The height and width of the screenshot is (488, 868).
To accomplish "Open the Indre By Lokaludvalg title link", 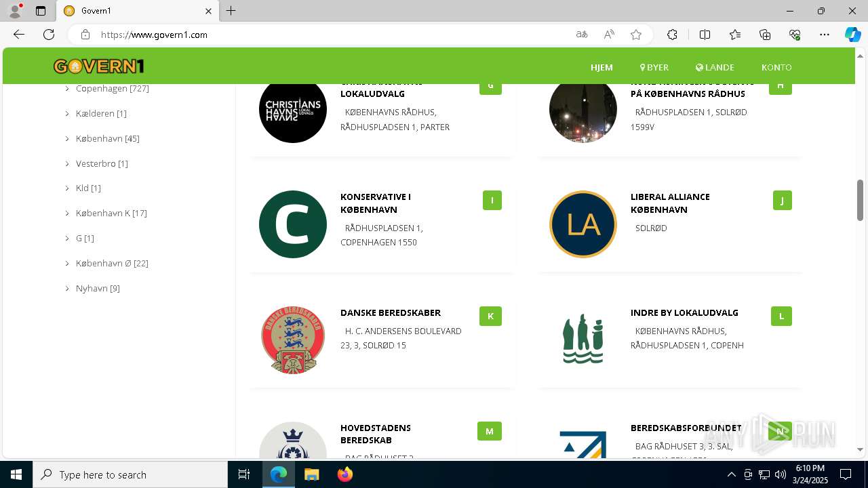I will coord(684,312).
